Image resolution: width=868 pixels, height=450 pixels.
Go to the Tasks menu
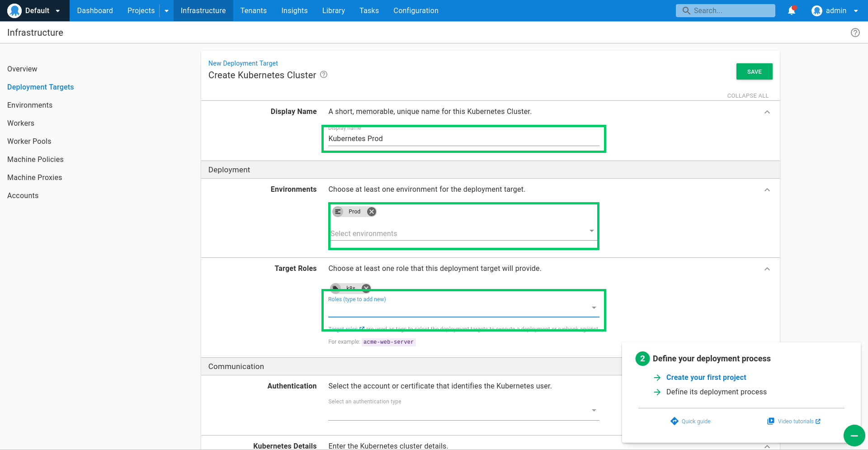[x=369, y=10]
